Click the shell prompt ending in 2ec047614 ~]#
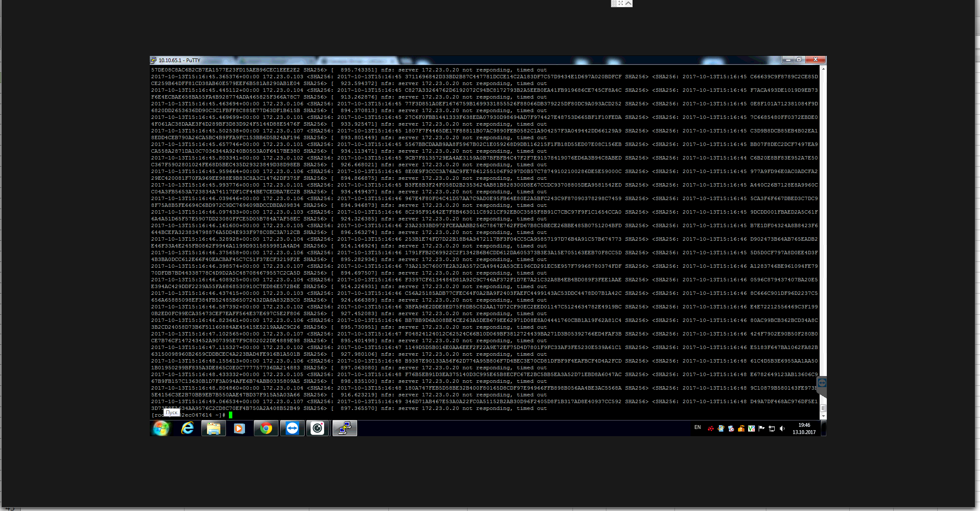 188,415
